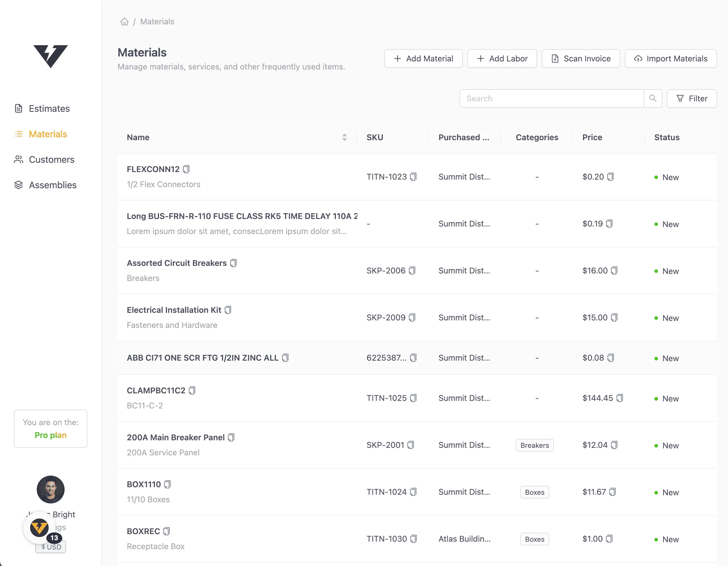The image size is (728, 566).
Task: Click the Assemblies sidebar icon
Action: [19, 185]
